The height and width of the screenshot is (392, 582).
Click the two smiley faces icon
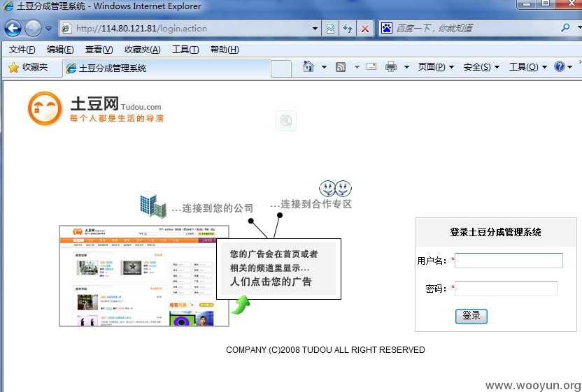[335, 189]
